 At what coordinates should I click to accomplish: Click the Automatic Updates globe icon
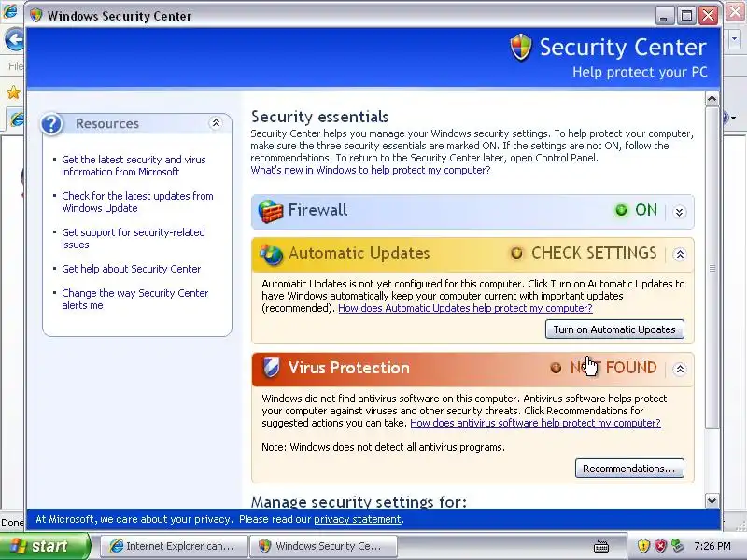271,254
